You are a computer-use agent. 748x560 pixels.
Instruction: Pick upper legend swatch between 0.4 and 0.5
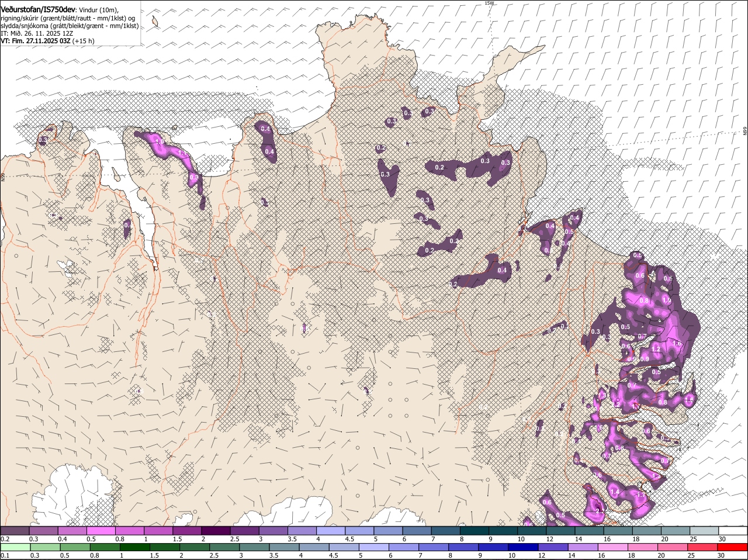[x=72, y=530]
